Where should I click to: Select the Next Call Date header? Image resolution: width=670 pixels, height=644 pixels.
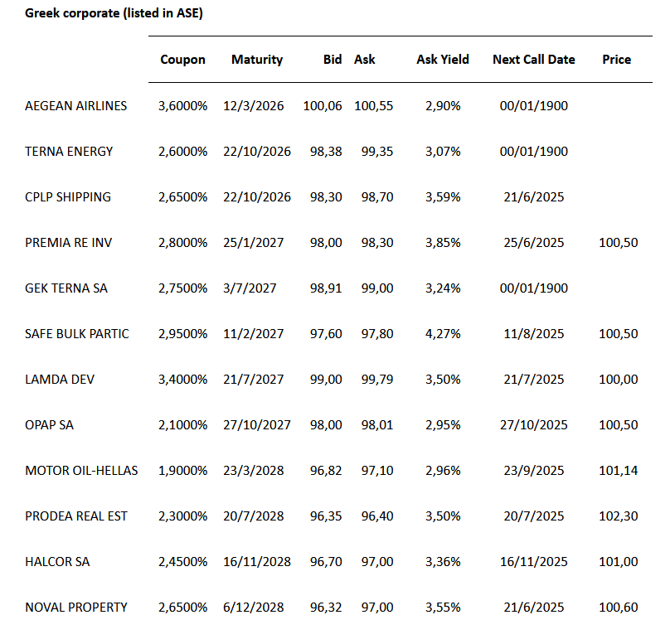533,60
